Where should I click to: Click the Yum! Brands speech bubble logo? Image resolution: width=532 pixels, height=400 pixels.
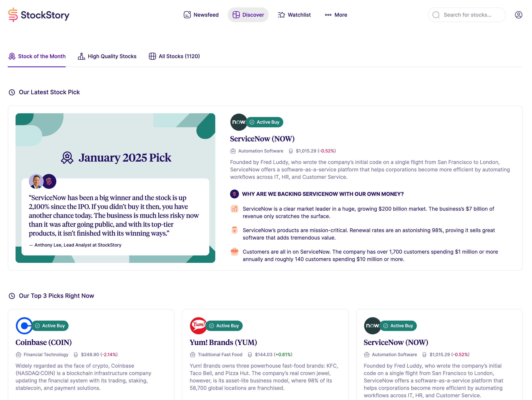tap(198, 326)
